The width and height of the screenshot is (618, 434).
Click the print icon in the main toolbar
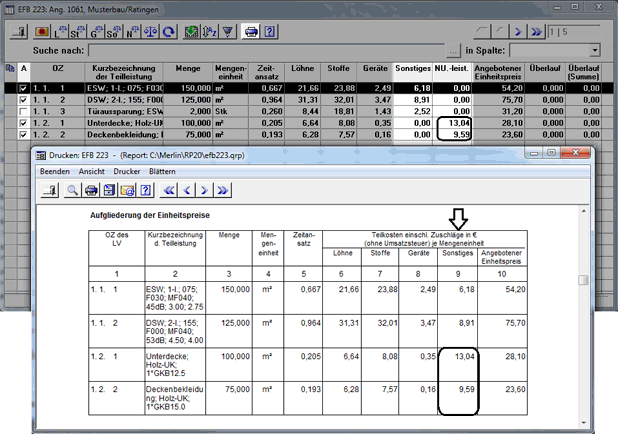(x=252, y=32)
